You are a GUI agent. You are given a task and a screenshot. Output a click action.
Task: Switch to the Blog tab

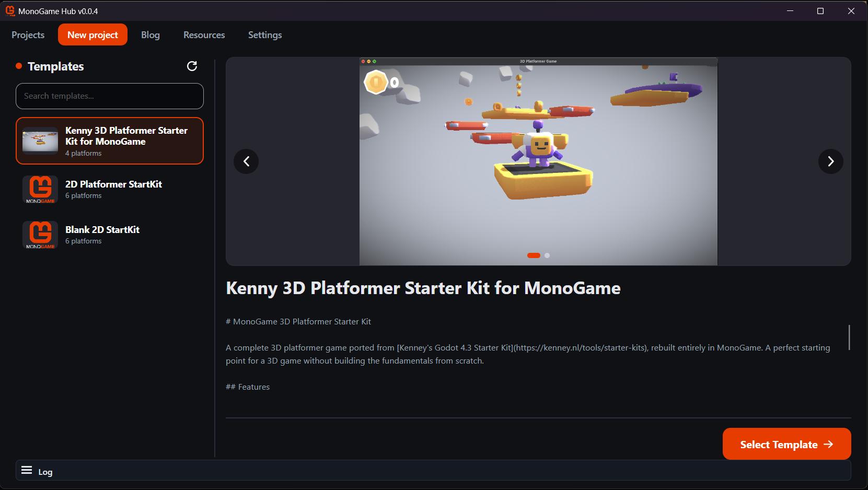(x=151, y=35)
